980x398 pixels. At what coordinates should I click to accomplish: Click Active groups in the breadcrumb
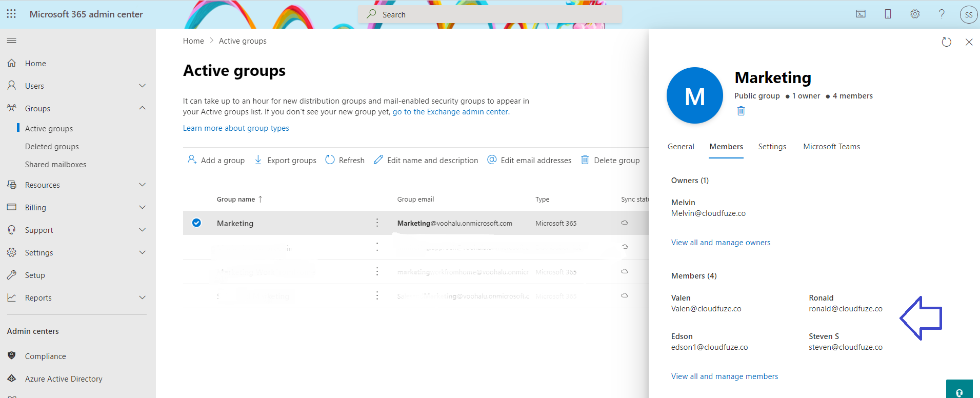[x=243, y=41]
